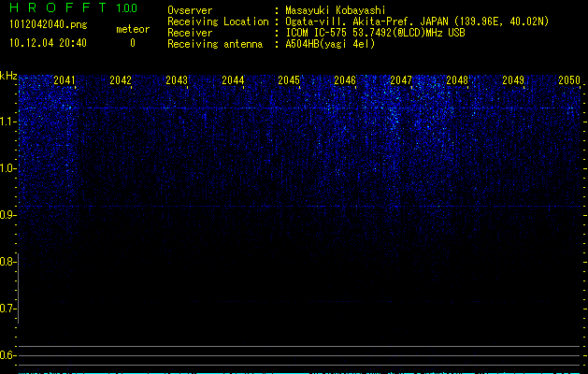Click the 2043 time marker
The height and width of the screenshot is (374, 588).
(x=177, y=80)
